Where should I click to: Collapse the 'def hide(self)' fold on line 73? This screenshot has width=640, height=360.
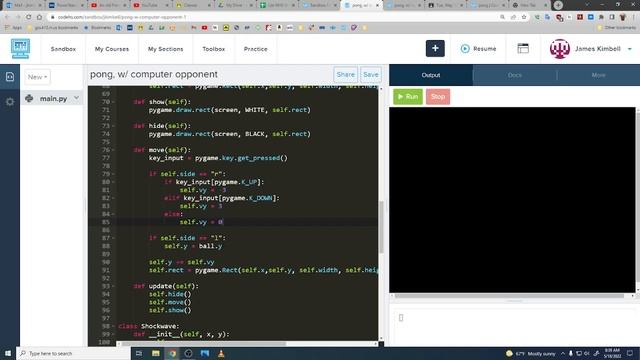(113, 126)
